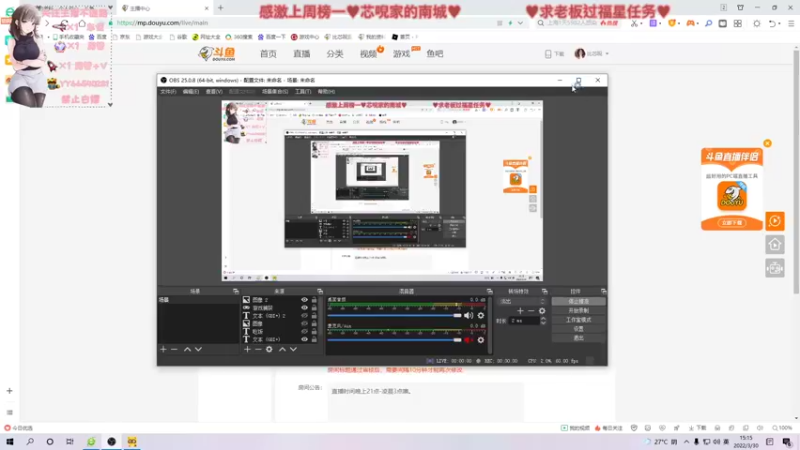Click 设置 settings button in OBS controls
800x450 pixels.
click(579, 329)
